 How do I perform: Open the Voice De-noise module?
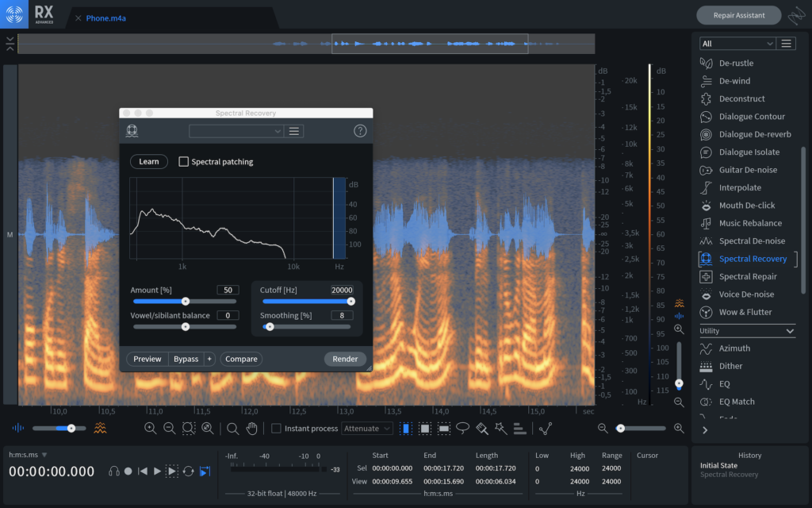[x=746, y=294]
